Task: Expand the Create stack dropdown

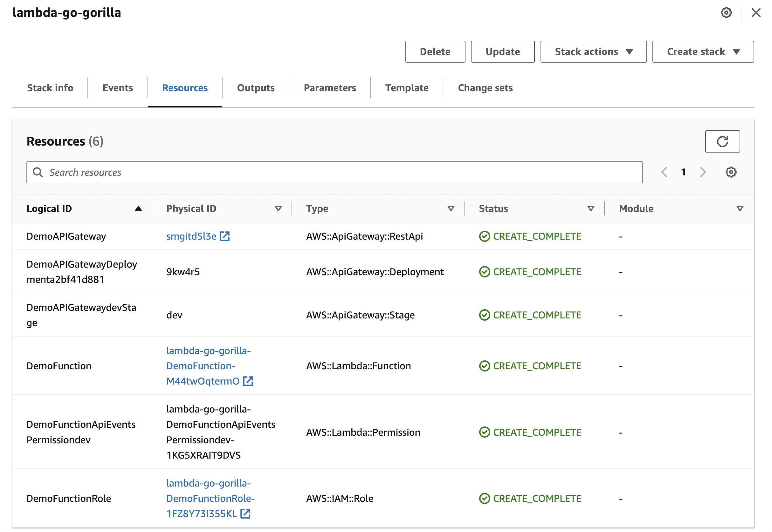Action: tap(703, 52)
